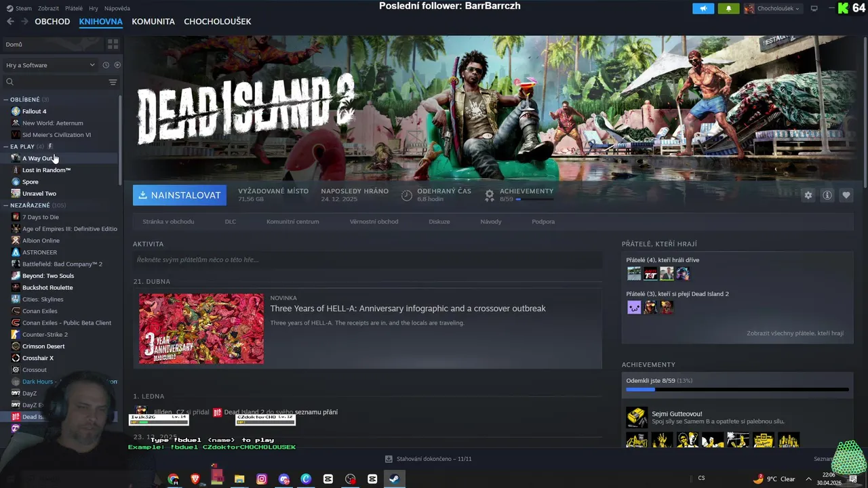Switch to the OBCHOD tab
868x488 pixels.
point(52,22)
